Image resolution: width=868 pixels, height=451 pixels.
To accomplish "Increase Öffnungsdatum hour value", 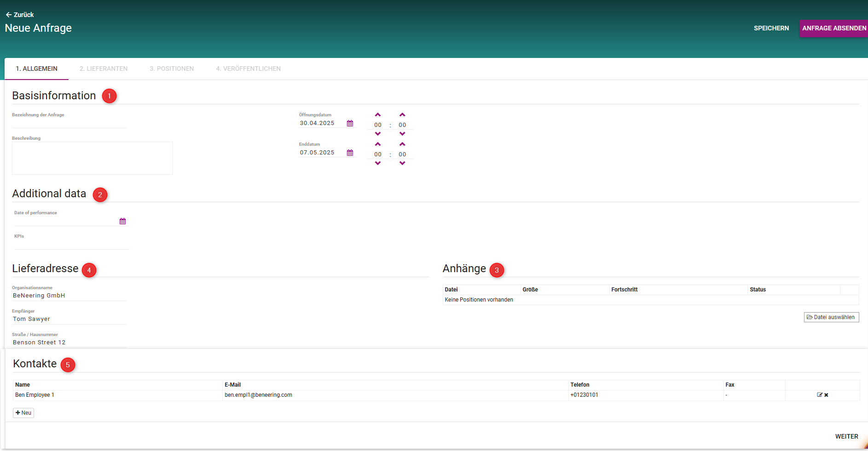I will (x=378, y=115).
